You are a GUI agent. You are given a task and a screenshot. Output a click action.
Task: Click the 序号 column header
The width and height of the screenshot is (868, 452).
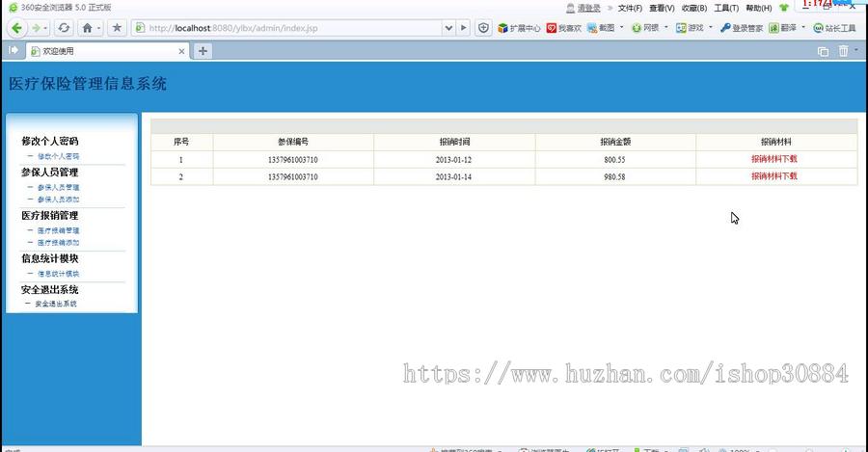click(x=181, y=142)
